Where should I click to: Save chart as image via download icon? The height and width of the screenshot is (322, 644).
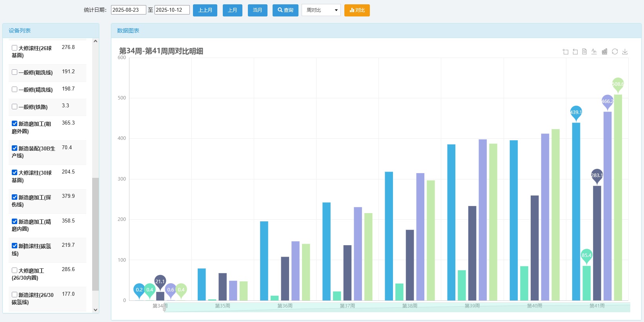click(625, 52)
